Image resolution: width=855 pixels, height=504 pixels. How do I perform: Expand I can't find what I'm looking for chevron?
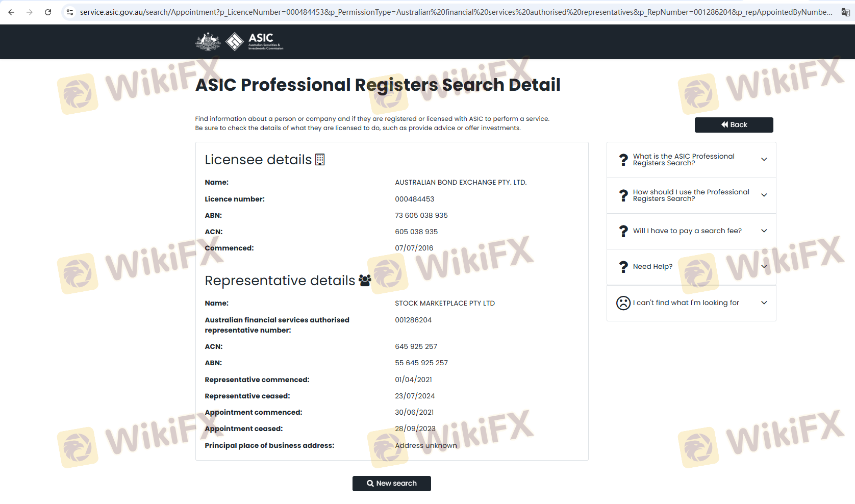764,303
